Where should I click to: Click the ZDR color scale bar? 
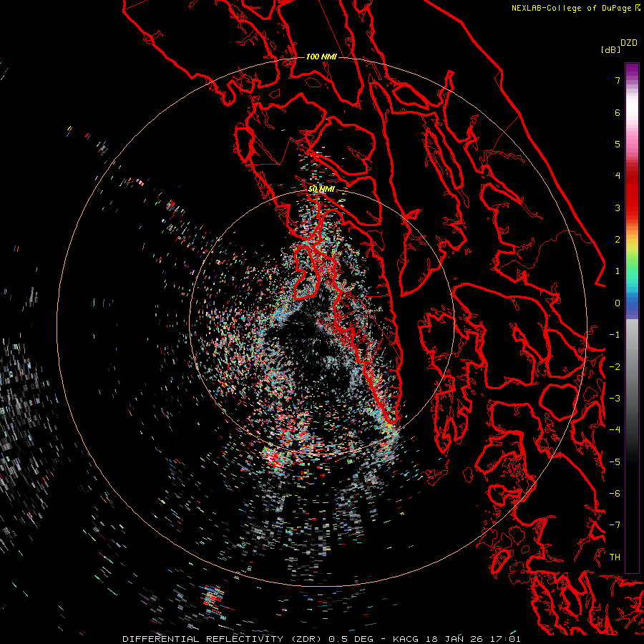632,318
